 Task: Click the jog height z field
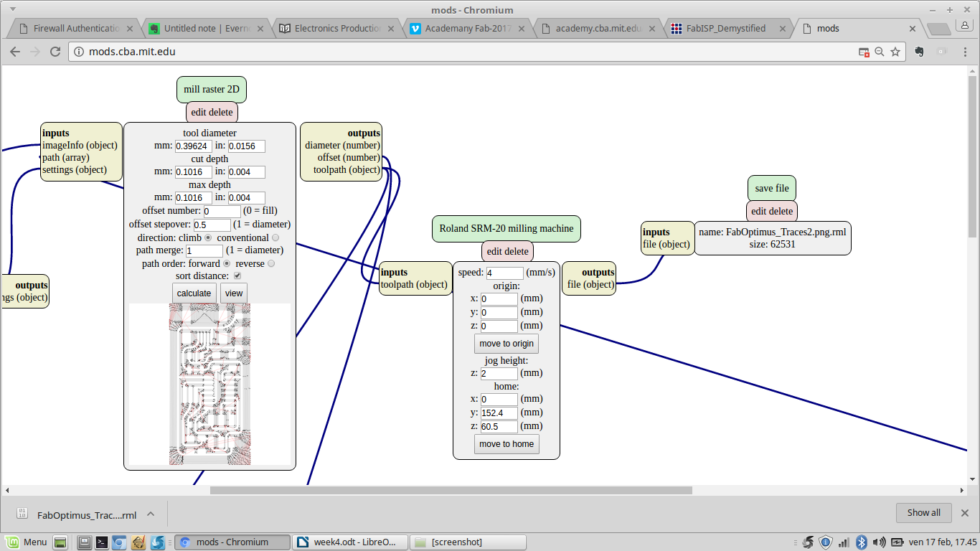pyautogui.click(x=499, y=374)
